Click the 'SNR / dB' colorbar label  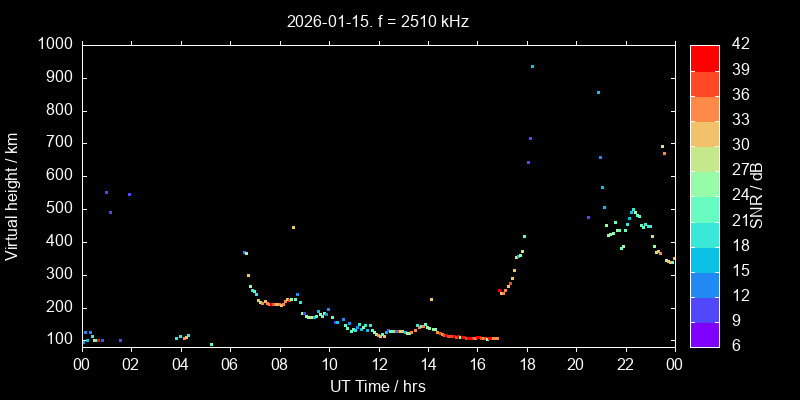click(x=760, y=194)
